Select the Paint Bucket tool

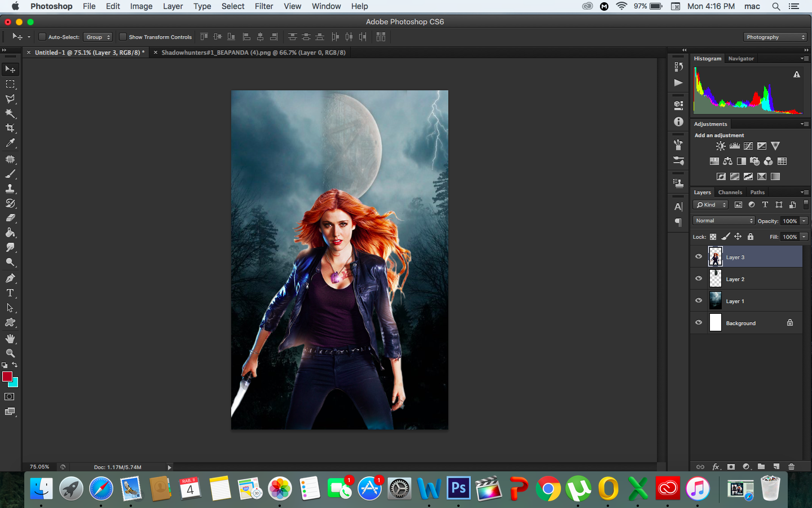click(x=10, y=233)
